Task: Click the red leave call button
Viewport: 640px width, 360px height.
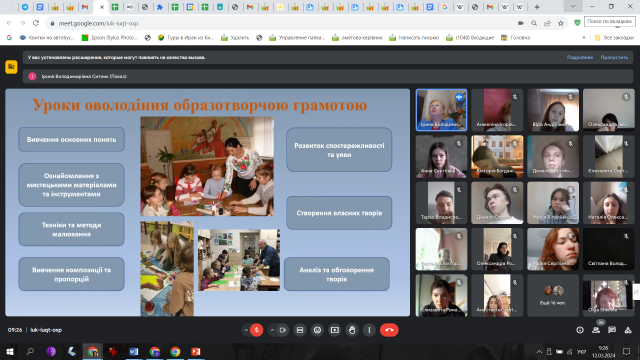Action: tap(389, 330)
